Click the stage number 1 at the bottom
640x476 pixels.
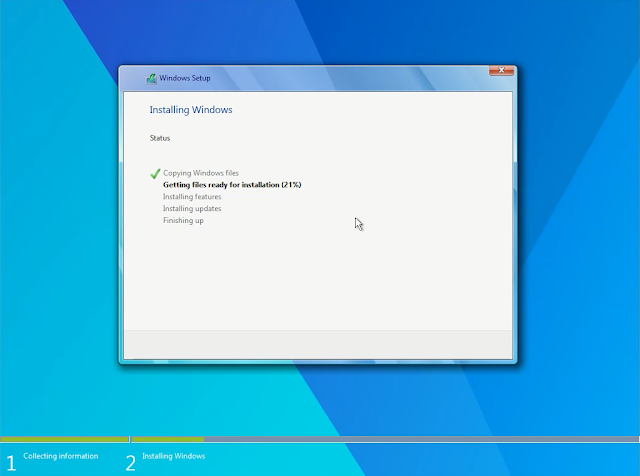[11, 463]
